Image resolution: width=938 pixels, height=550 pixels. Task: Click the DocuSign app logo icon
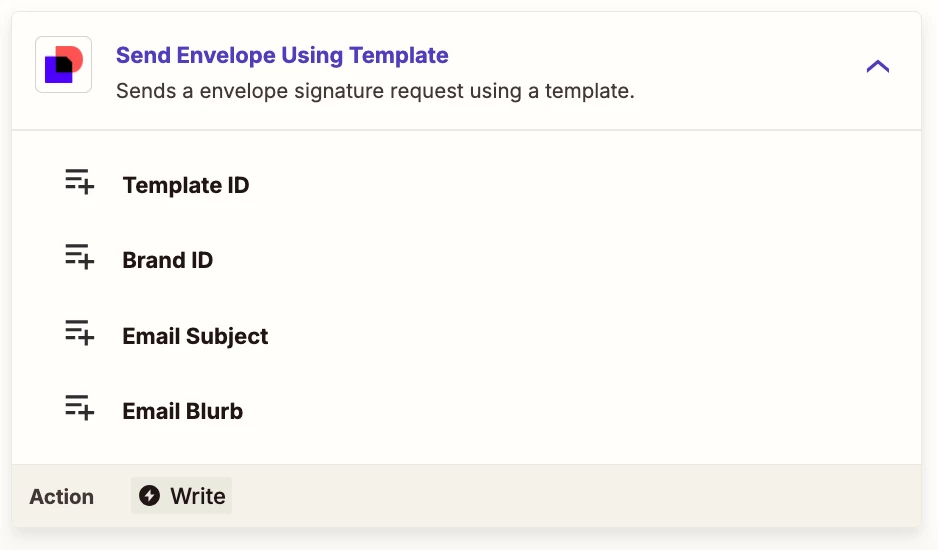click(63, 65)
